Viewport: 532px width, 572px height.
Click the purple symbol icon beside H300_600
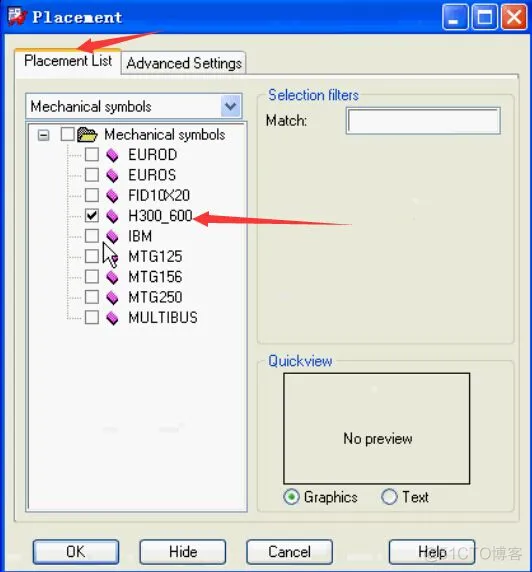[112, 216]
